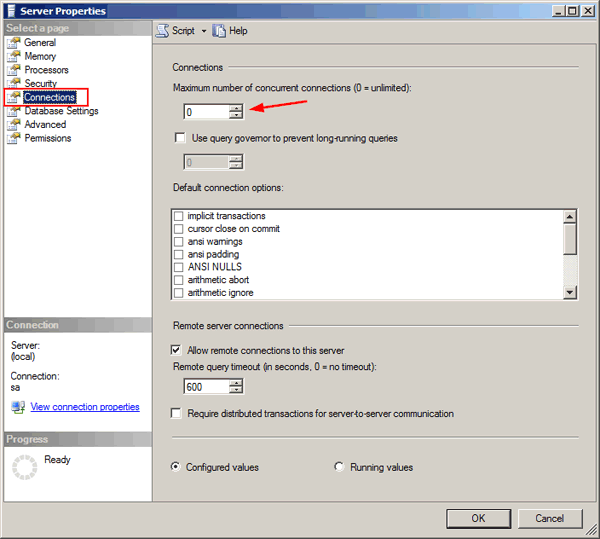
Task: Select Configured values radio button
Action: (x=176, y=467)
